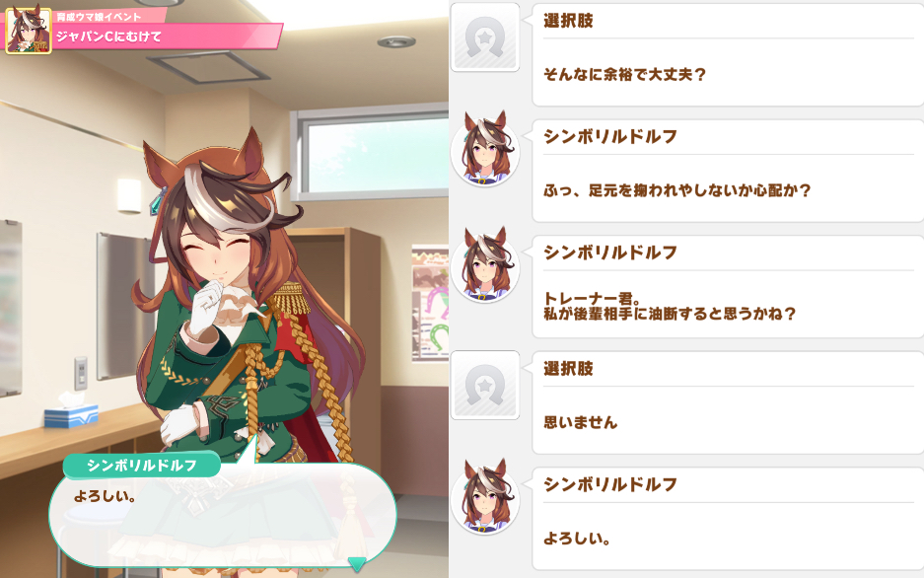924x578 pixels.
Task: Click Rudolf avatar beside 足元を掬われやしないか line
Action: point(485,148)
